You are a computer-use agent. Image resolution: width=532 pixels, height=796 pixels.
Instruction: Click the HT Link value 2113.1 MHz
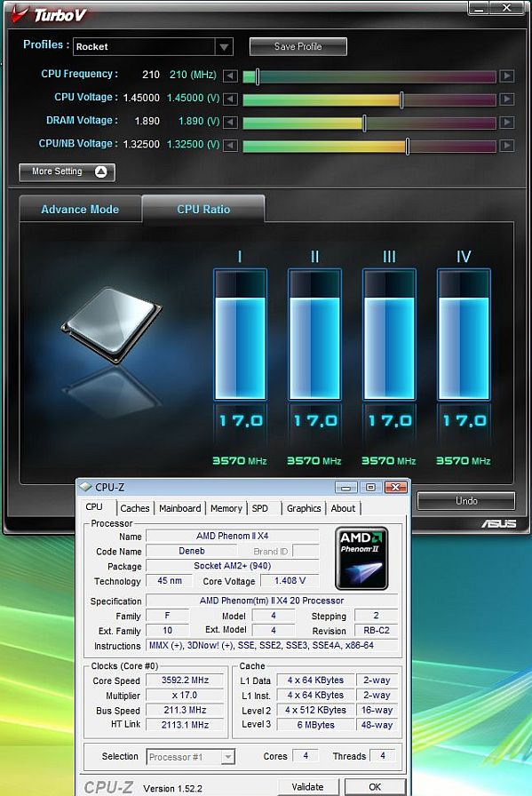pyautogui.click(x=186, y=724)
